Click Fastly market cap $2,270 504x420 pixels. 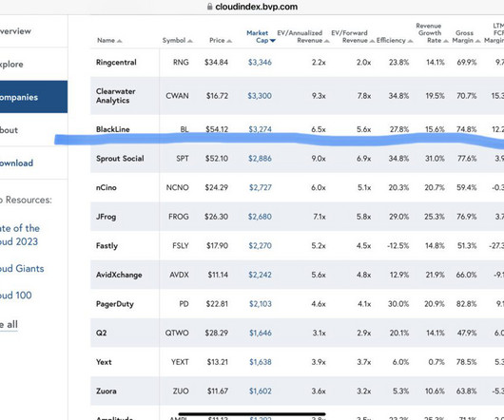pos(260,246)
